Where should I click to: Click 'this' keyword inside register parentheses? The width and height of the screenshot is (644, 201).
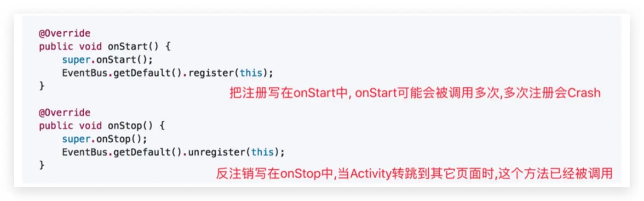click(251, 73)
